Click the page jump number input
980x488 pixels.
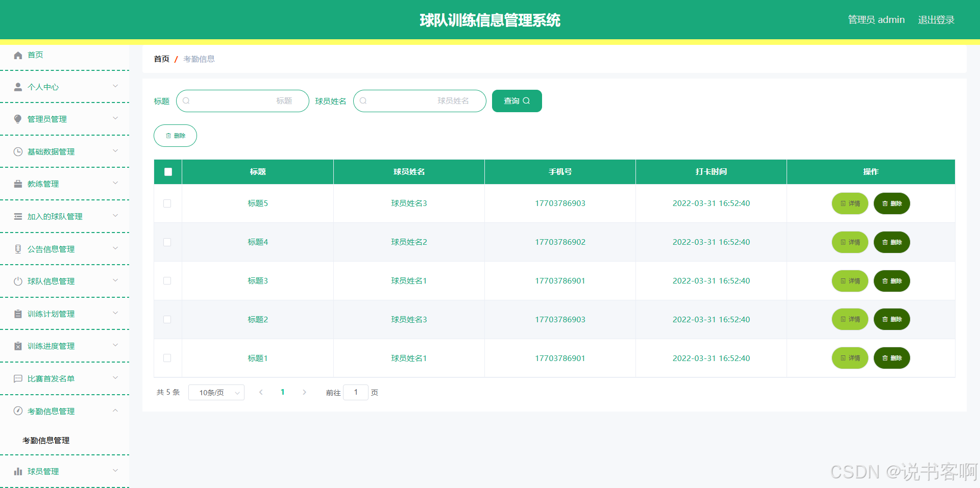pyautogui.click(x=356, y=393)
